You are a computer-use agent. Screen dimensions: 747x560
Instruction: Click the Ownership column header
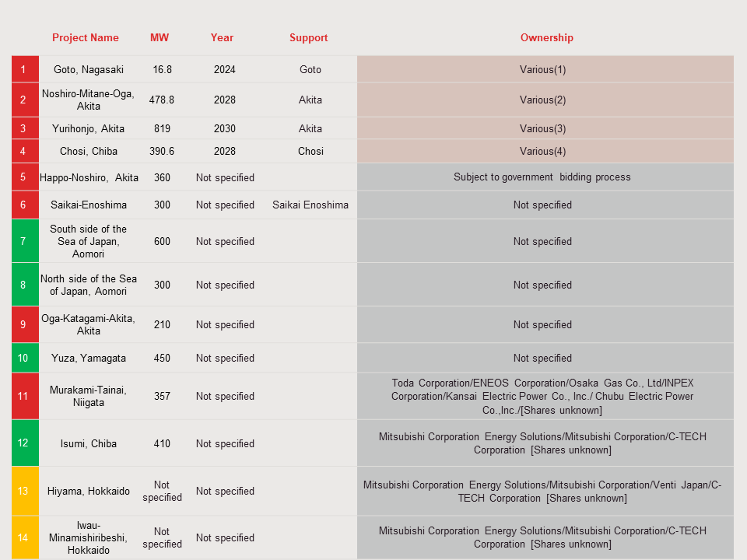coord(546,37)
